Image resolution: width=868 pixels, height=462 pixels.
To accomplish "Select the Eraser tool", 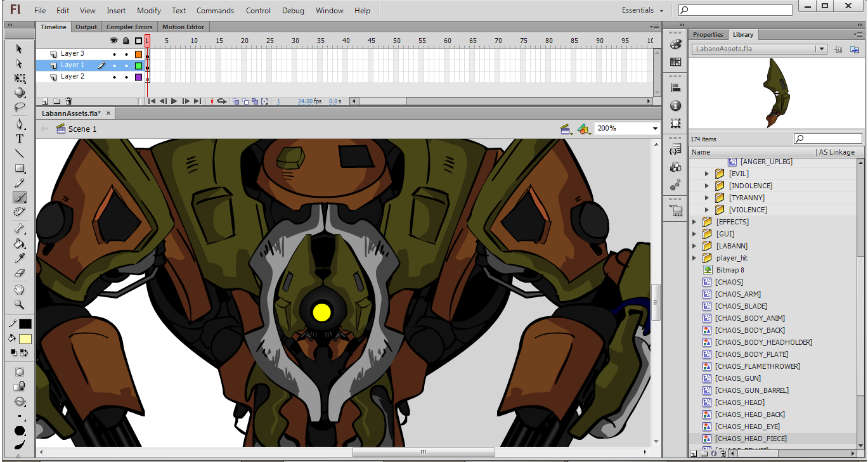I will click(x=20, y=273).
